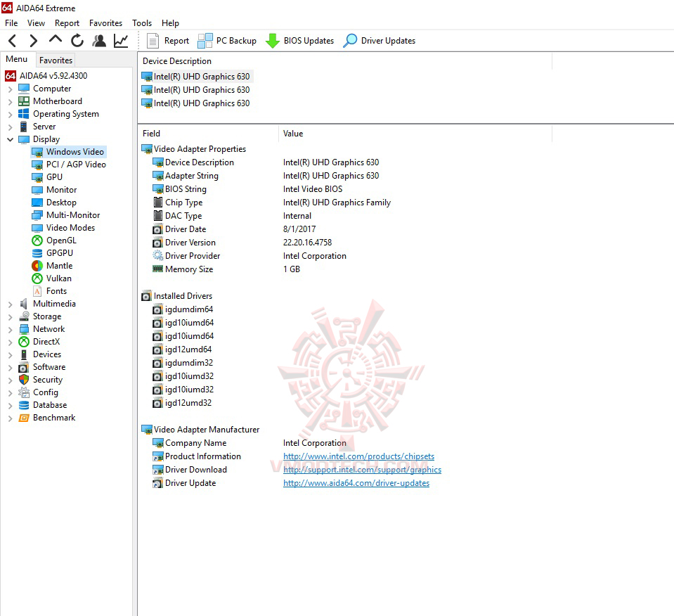The image size is (674, 616).
Task: Click the Report toolbar button
Action: pyautogui.click(x=168, y=41)
